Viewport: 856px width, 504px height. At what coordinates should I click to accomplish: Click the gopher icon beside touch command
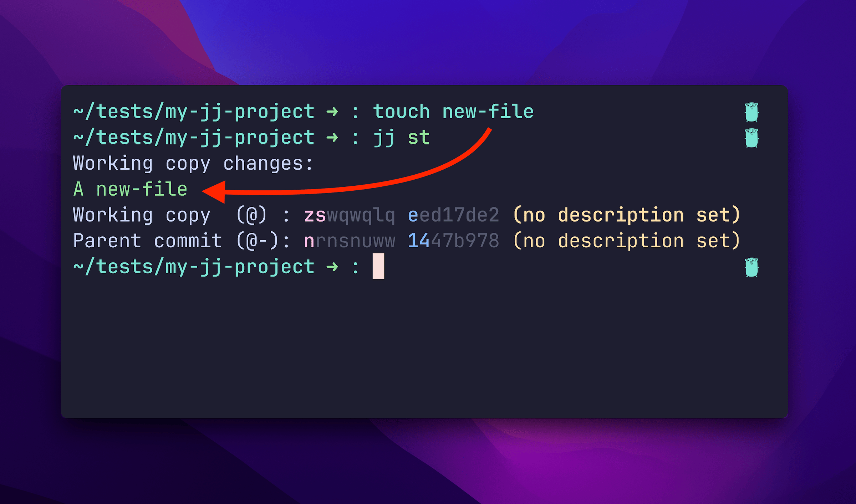pos(751,112)
